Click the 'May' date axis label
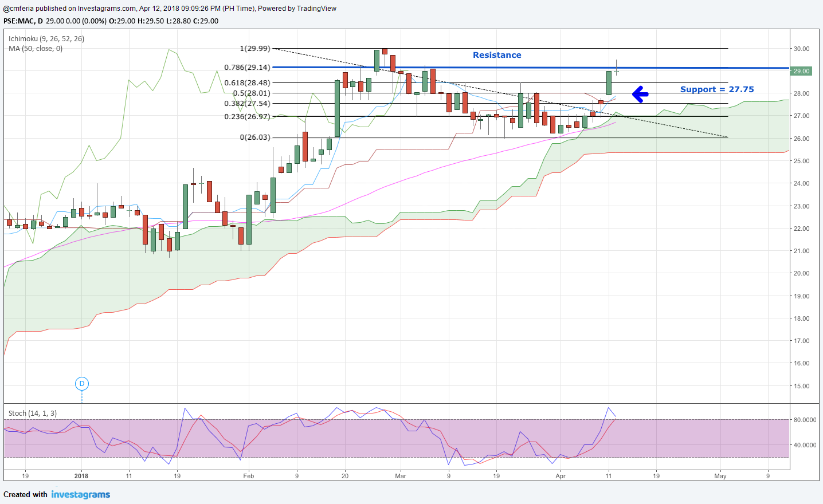Image resolution: width=823 pixels, height=504 pixels. tap(720, 476)
